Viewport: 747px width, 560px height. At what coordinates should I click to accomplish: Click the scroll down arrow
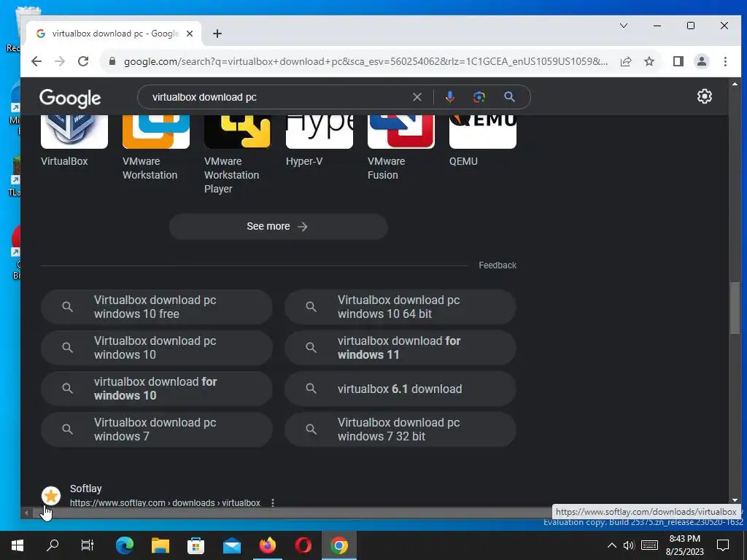coord(735,500)
